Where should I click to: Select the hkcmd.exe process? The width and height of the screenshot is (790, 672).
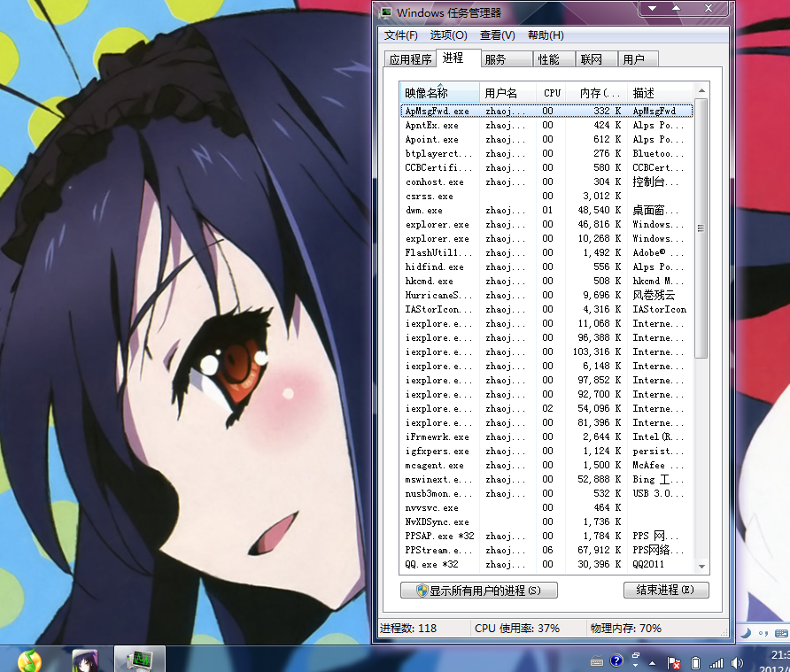[x=546, y=281]
